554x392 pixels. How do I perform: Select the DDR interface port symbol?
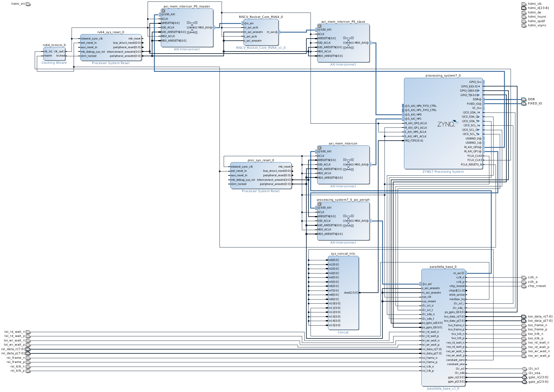point(524,99)
